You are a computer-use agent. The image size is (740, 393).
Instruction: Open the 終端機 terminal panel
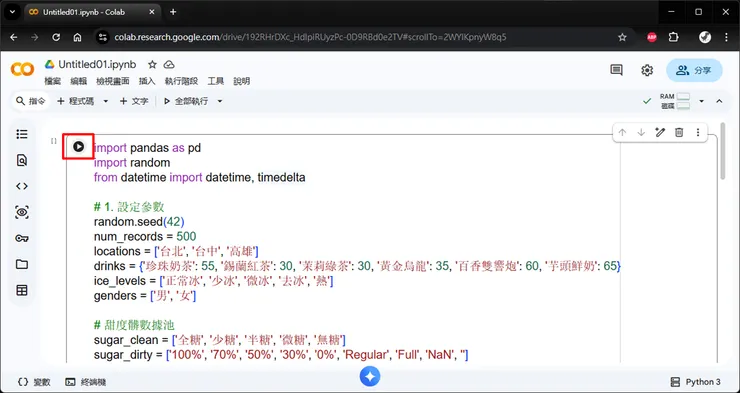86,382
